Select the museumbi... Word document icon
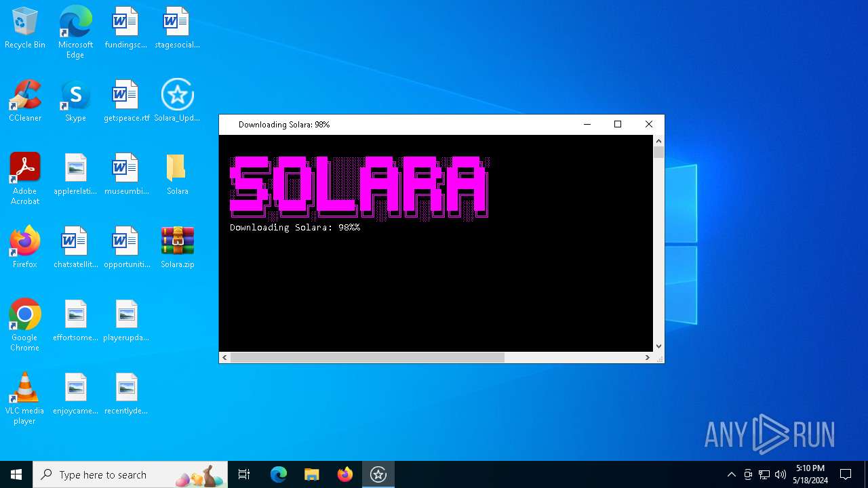Screen dimensions: 868x488 pos(127,175)
